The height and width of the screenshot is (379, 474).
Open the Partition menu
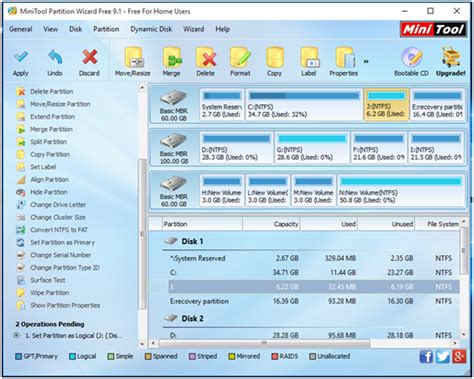(106, 29)
